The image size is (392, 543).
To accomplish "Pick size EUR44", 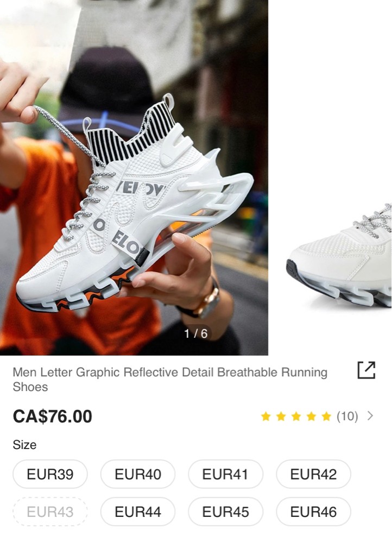I will click(x=138, y=512).
